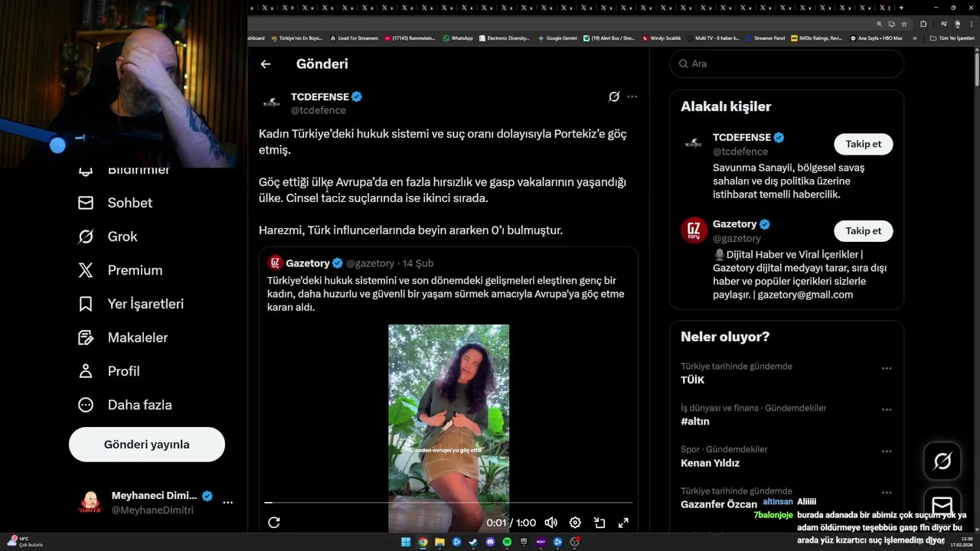Open the TCDEFENSE name in Alakalı kişiler

click(742, 137)
